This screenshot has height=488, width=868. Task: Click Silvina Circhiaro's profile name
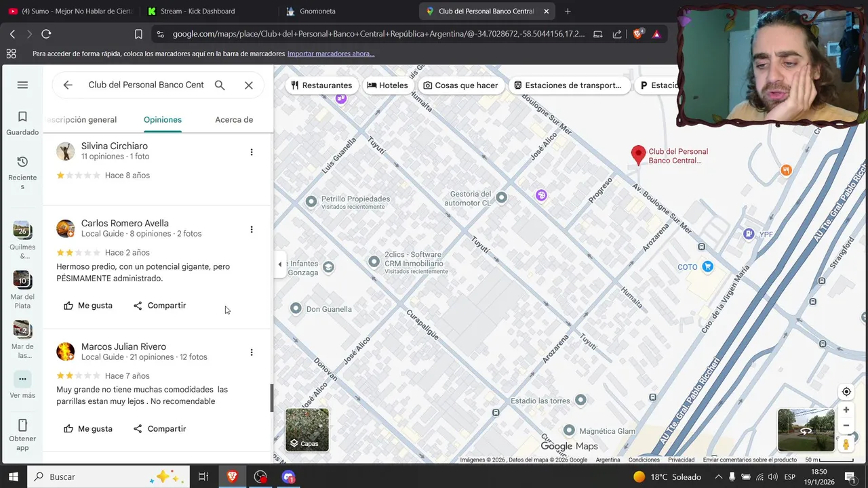point(115,146)
